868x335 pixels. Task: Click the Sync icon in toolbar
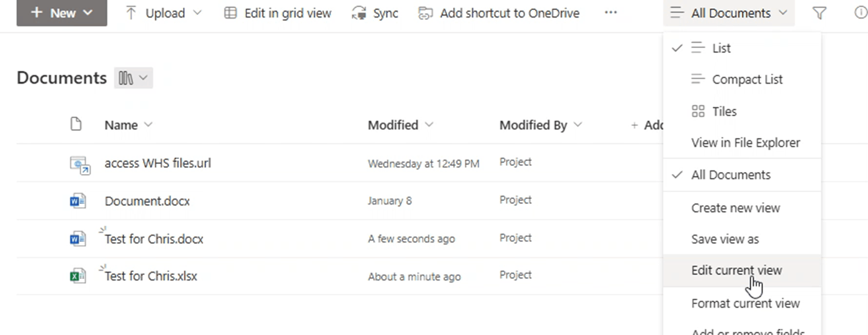tap(359, 13)
